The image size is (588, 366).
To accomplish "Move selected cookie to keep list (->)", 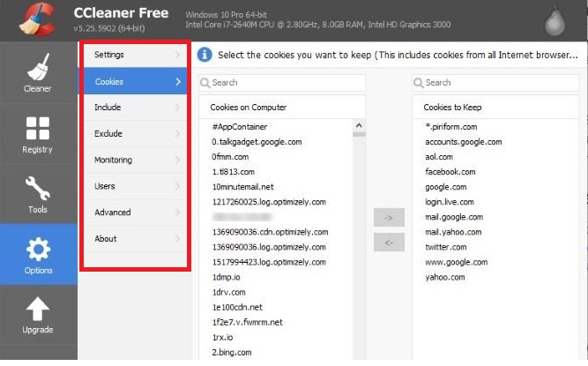I will 389,217.
